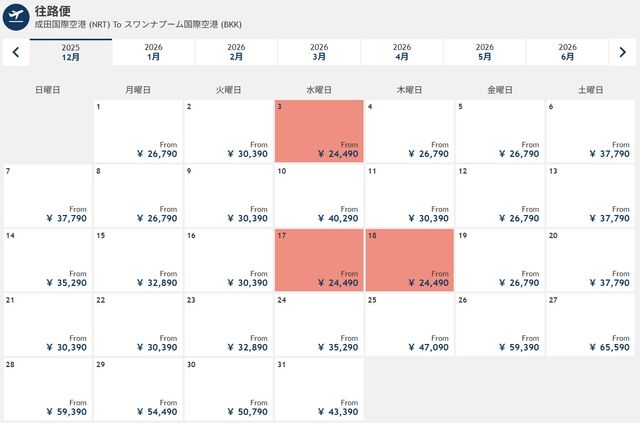Choose highlighted December 17 fare cell
The width and height of the screenshot is (640, 423).
pos(318,258)
